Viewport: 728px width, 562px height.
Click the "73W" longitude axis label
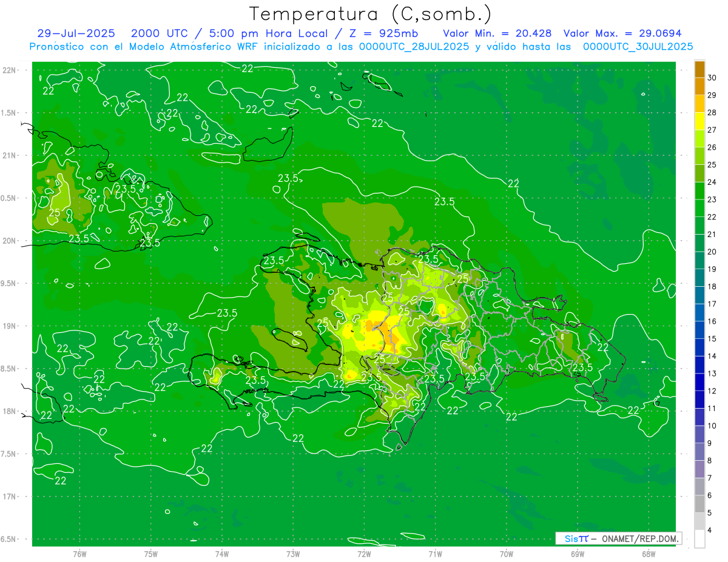293,554
